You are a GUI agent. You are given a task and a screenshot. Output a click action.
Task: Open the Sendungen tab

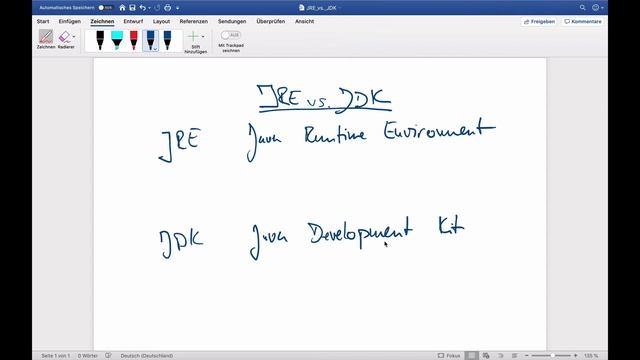pos(232,21)
